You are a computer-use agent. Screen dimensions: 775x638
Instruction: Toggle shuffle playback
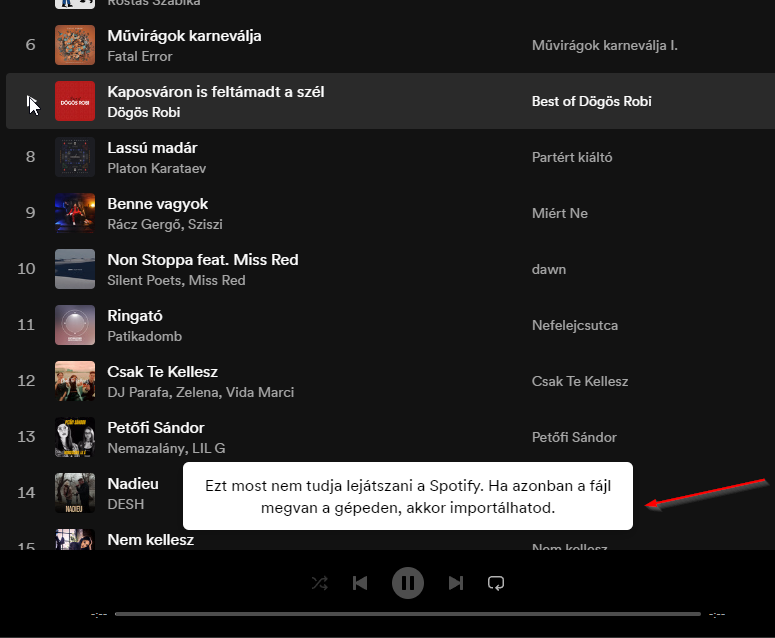point(320,583)
